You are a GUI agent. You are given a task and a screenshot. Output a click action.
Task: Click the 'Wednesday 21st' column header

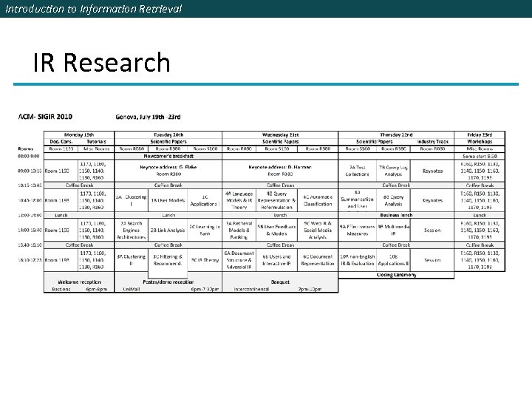[280, 134]
